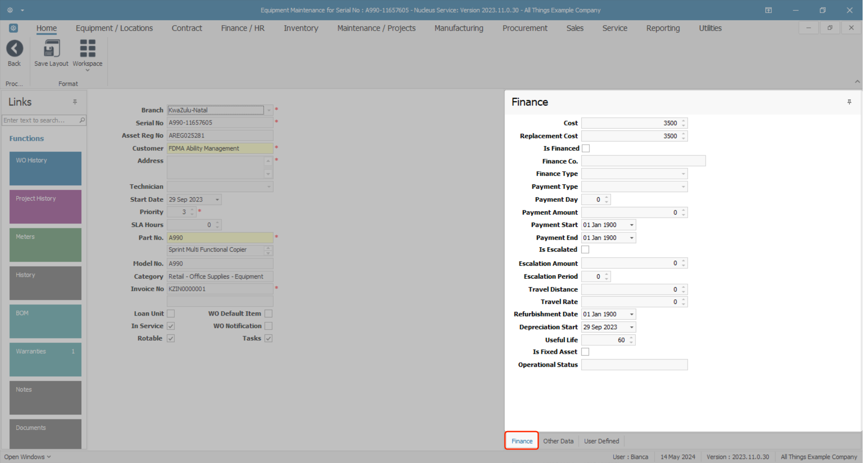Open the Depreciation Start date dropdown

[x=632, y=327]
